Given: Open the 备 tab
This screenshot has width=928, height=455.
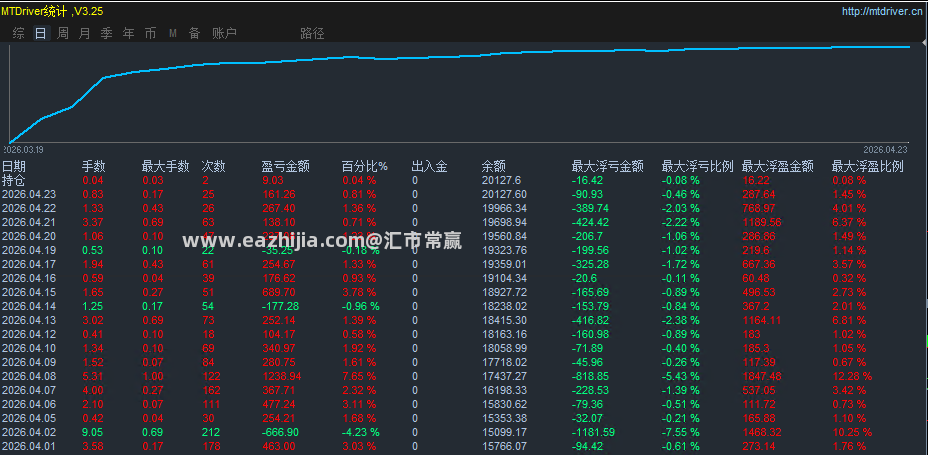Looking at the screenshot, I should pos(195,34).
